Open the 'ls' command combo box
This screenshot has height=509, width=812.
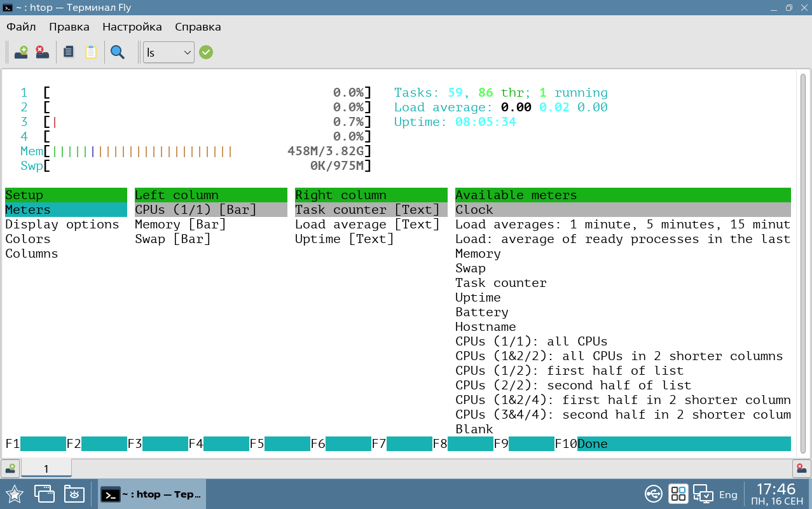pyautogui.click(x=169, y=52)
